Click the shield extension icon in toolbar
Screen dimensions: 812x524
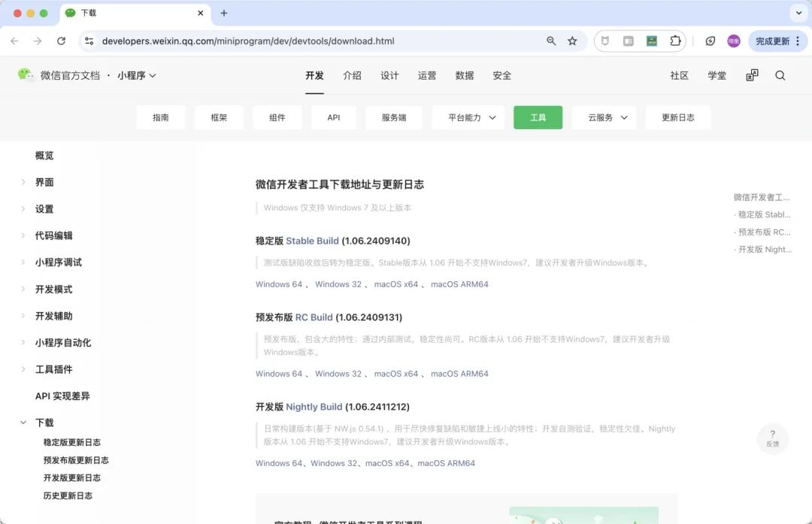click(604, 41)
